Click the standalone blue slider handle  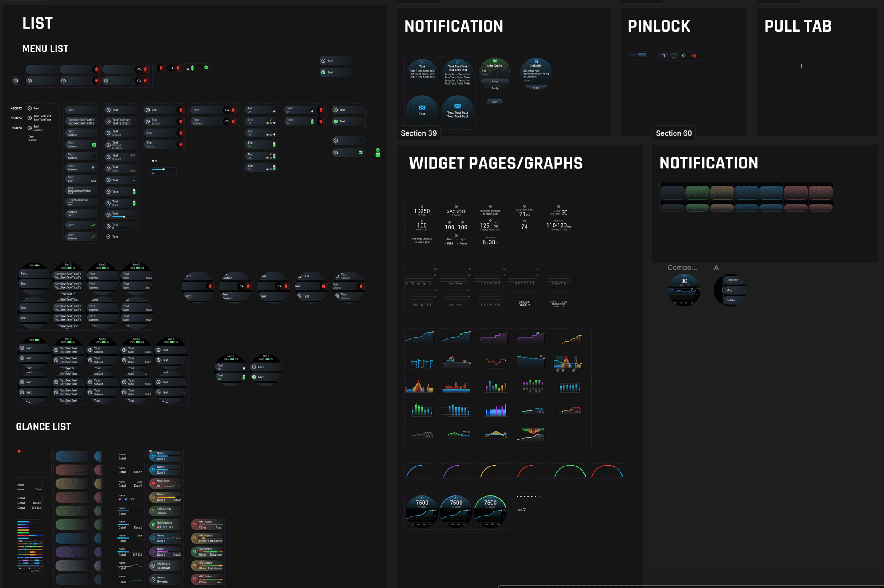tap(163, 169)
